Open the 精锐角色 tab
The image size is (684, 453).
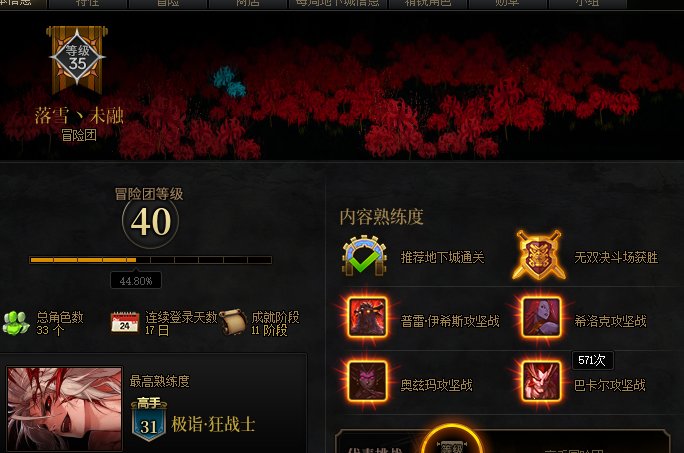(428, 3)
